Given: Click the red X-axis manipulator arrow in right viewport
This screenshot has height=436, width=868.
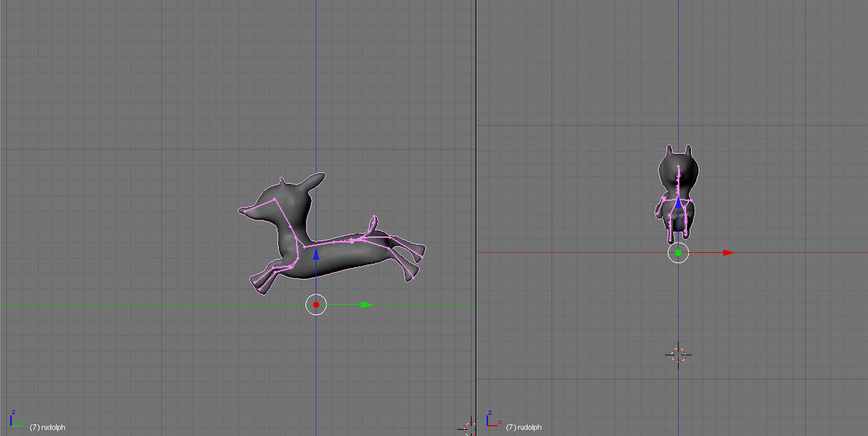Looking at the screenshot, I should tap(729, 253).
